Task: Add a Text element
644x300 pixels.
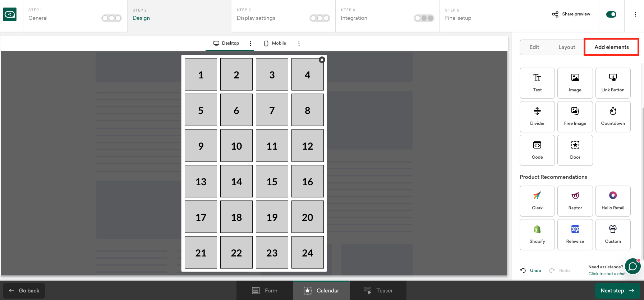Action: click(537, 83)
